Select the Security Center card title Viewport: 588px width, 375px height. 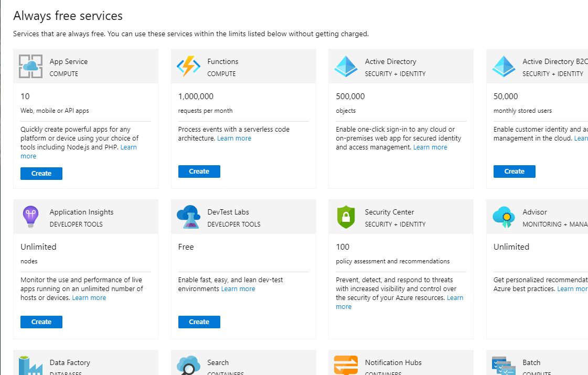point(389,212)
